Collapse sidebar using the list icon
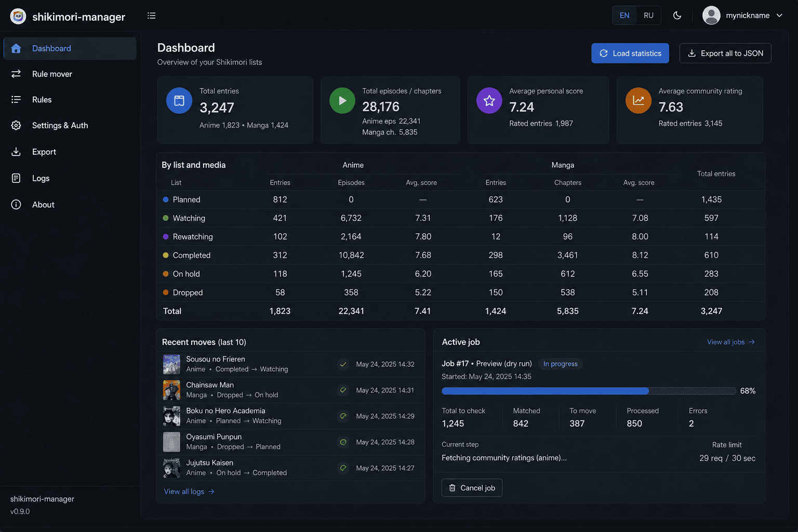The image size is (798, 532). [151, 16]
